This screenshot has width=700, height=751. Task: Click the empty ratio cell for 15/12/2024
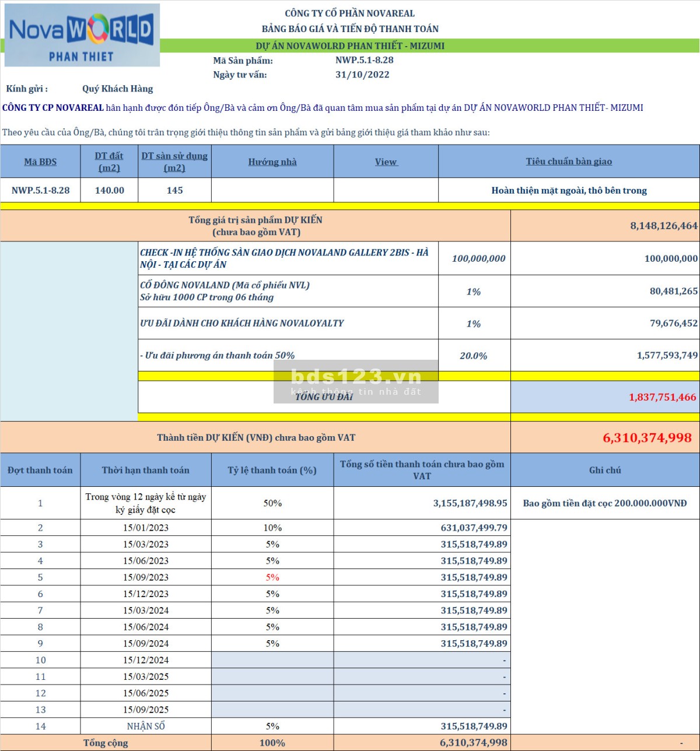272,660
